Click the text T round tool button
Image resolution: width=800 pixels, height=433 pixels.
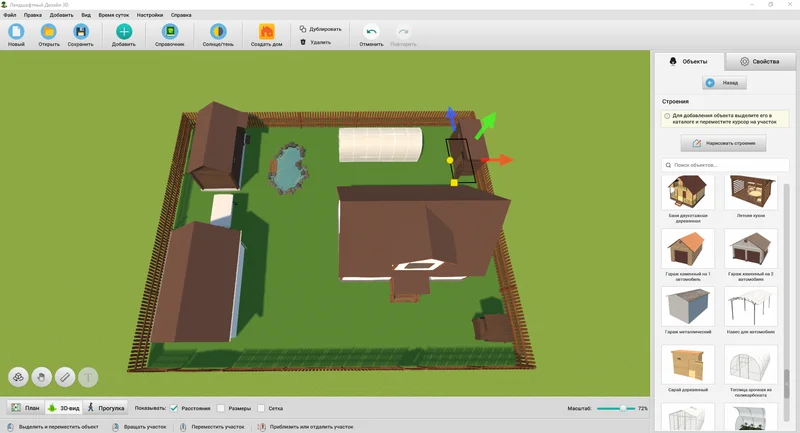click(x=88, y=377)
